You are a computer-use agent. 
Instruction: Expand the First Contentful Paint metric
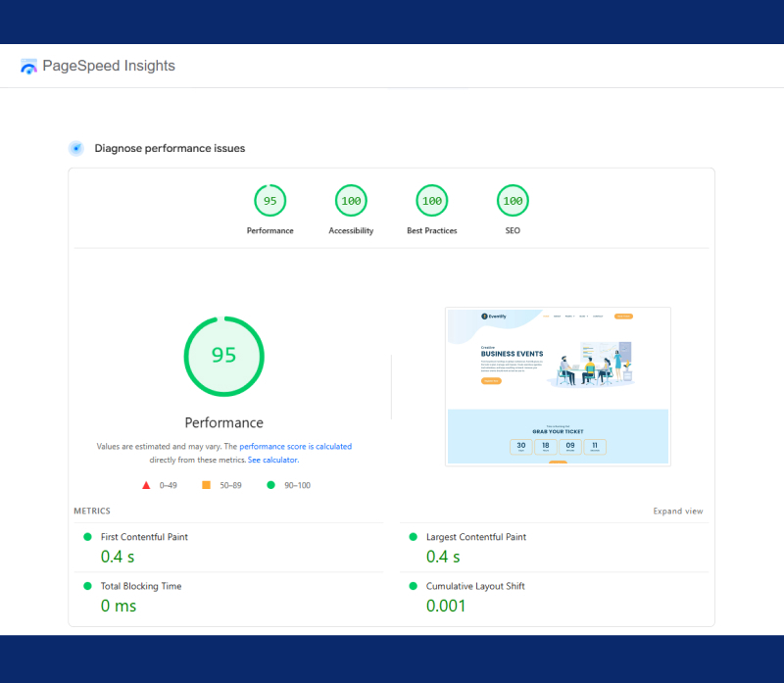144,537
